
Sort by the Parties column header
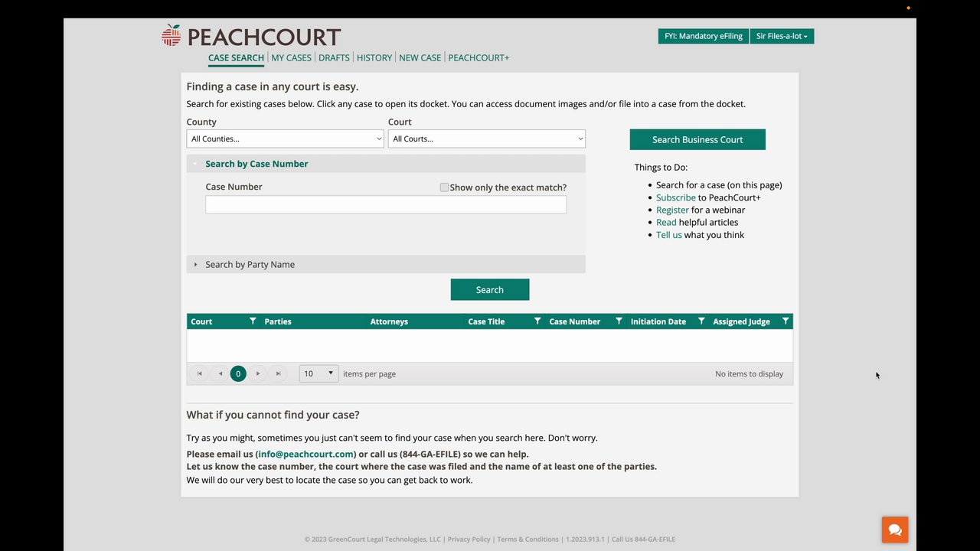(278, 321)
